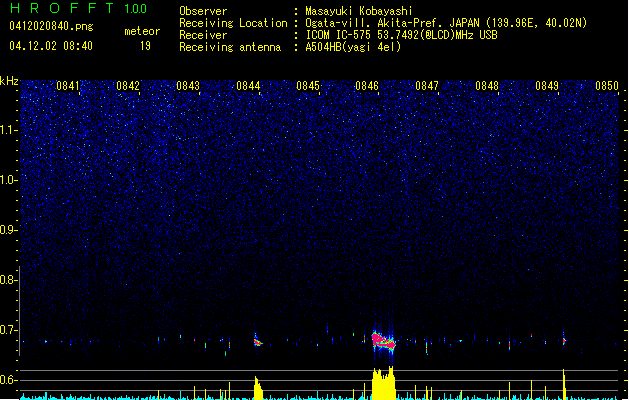Click the meteor count value 19
Viewport: 629px width, 400px height.
point(145,46)
